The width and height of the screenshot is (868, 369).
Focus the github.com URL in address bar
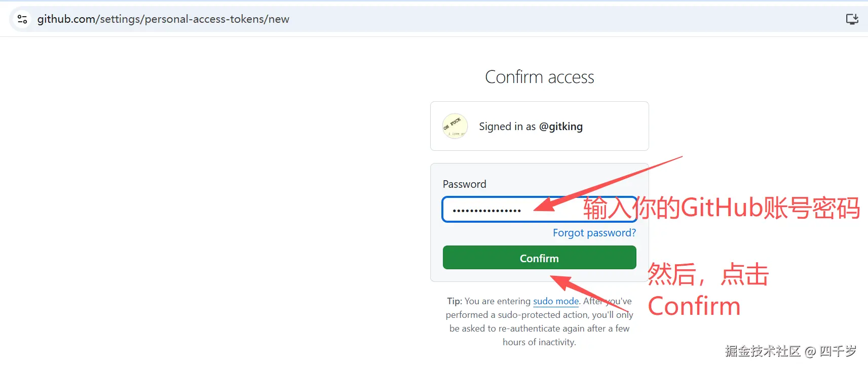[163, 19]
